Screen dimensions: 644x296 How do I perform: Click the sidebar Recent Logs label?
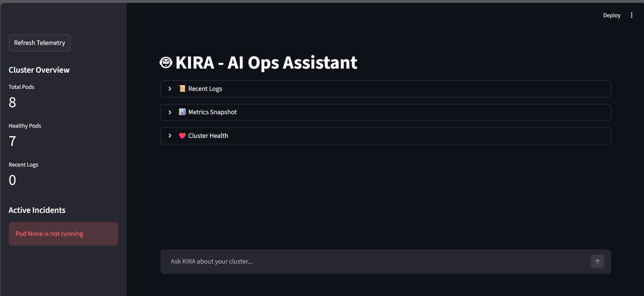pyautogui.click(x=23, y=165)
